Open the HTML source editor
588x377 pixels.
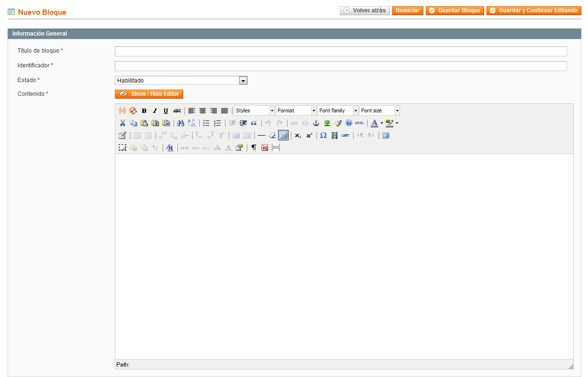[x=360, y=123]
